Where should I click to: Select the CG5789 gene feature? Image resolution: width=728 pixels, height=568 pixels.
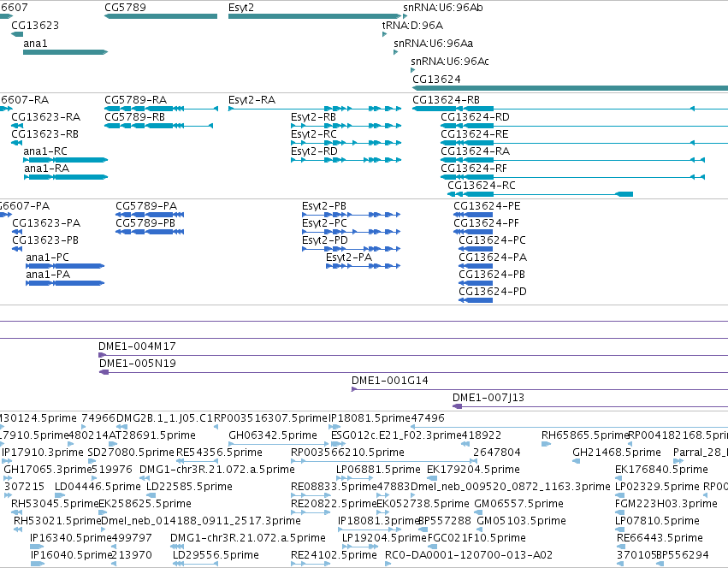[x=161, y=16]
